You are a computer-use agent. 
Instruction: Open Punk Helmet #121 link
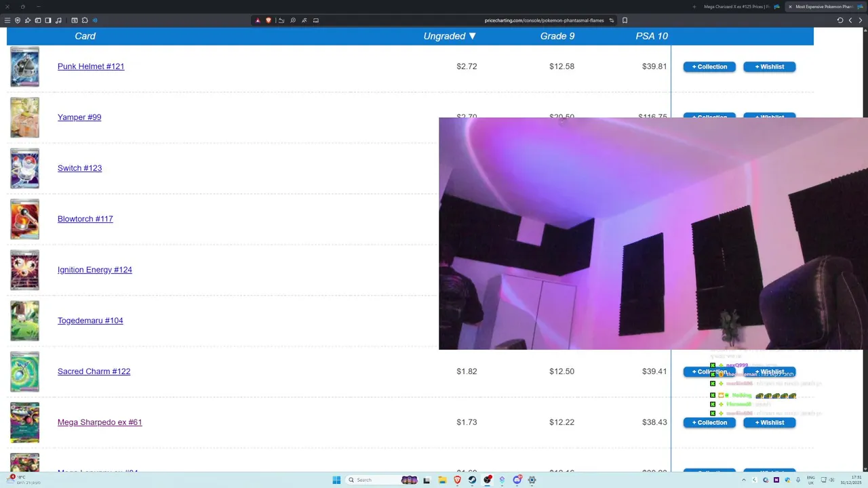(x=91, y=66)
